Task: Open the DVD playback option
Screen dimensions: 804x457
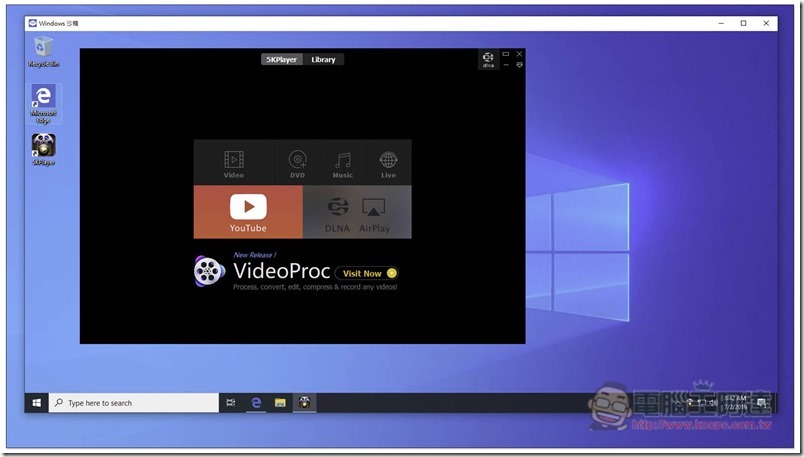Action: [x=297, y=163]
